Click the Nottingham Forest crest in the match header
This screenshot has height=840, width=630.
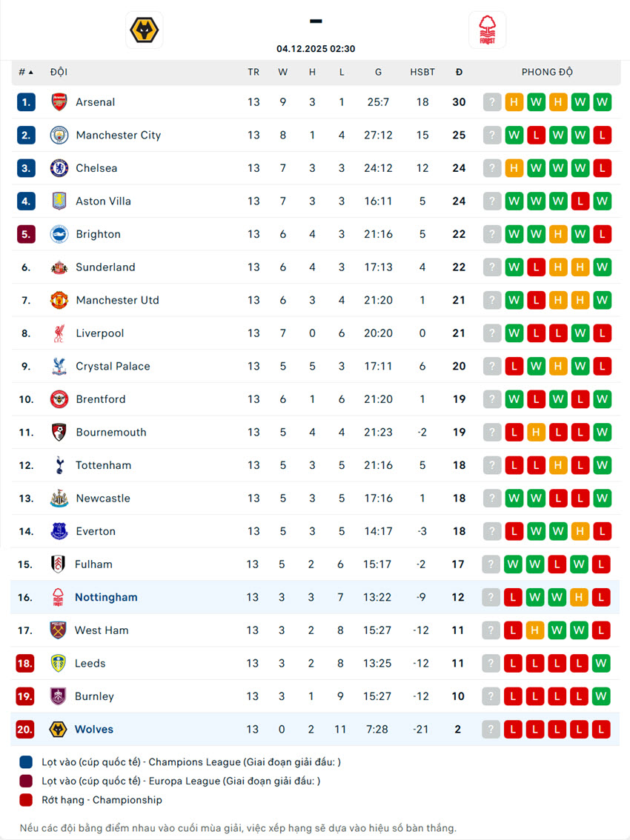(487, 30)
